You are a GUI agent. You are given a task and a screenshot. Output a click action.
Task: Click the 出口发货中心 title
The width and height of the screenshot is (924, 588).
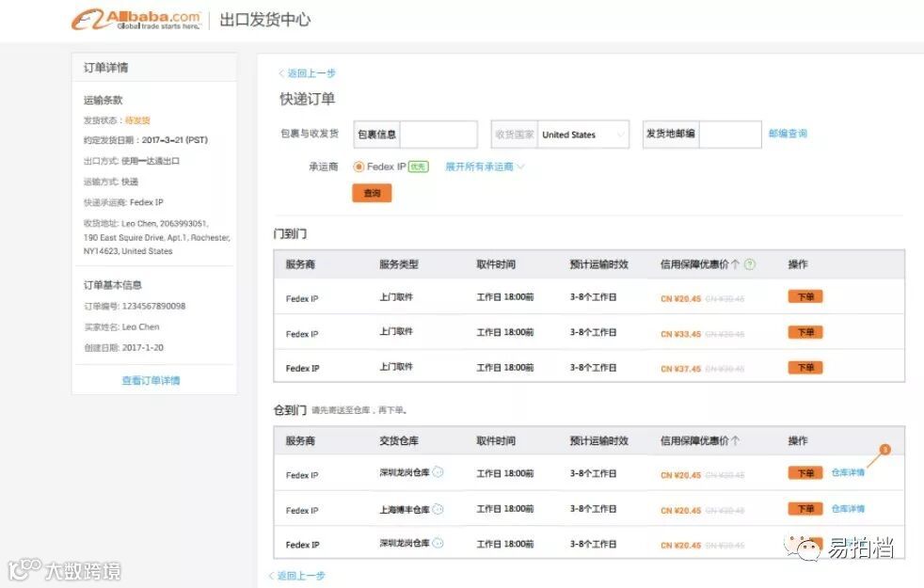point(264,20)
